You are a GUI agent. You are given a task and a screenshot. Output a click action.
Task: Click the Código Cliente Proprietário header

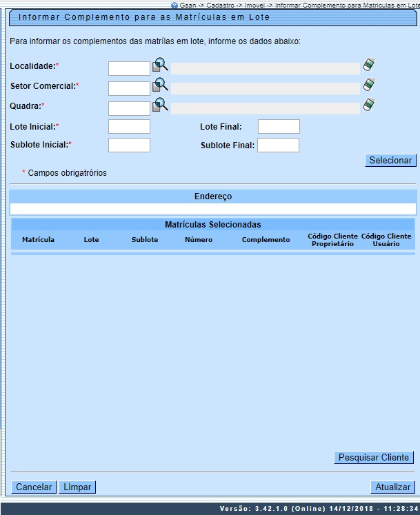point(332,240)
